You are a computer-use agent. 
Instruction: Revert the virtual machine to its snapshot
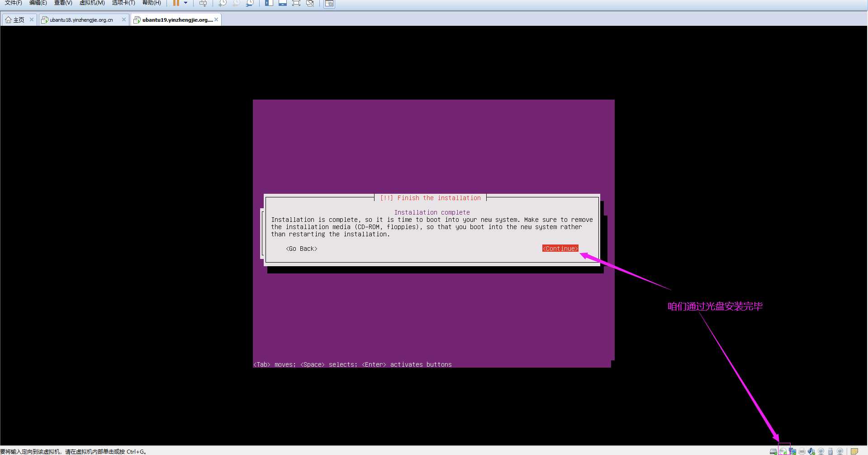point(236,3)
